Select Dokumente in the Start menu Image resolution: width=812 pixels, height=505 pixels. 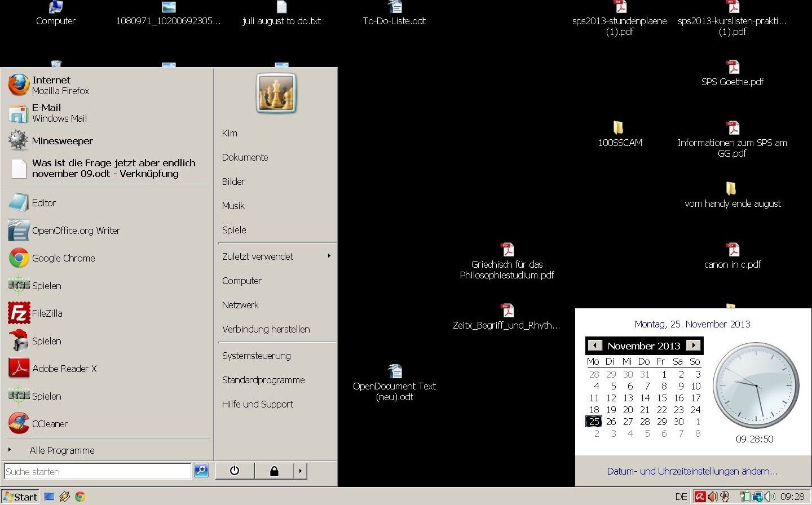[245, 157]
